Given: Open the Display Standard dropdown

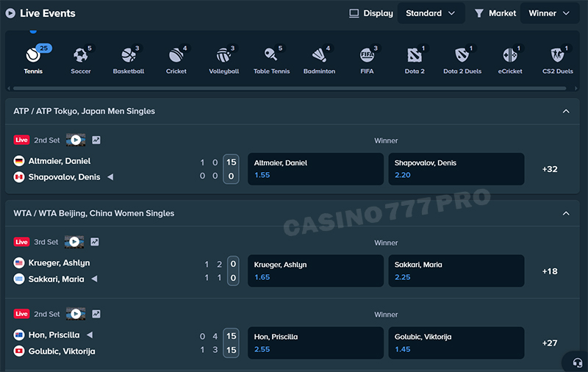Looking at the screenshot, I should pyautogui.click(x=431, y=13).
